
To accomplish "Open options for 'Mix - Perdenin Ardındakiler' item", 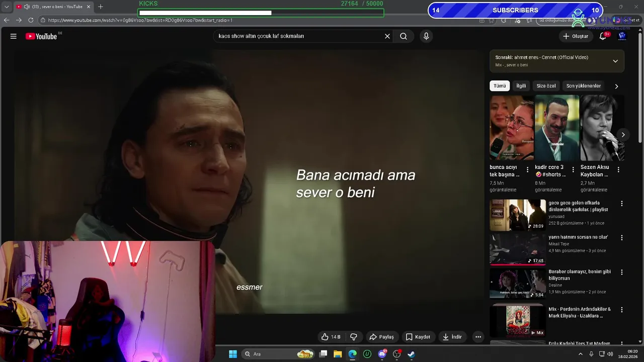I will [621, 310].
